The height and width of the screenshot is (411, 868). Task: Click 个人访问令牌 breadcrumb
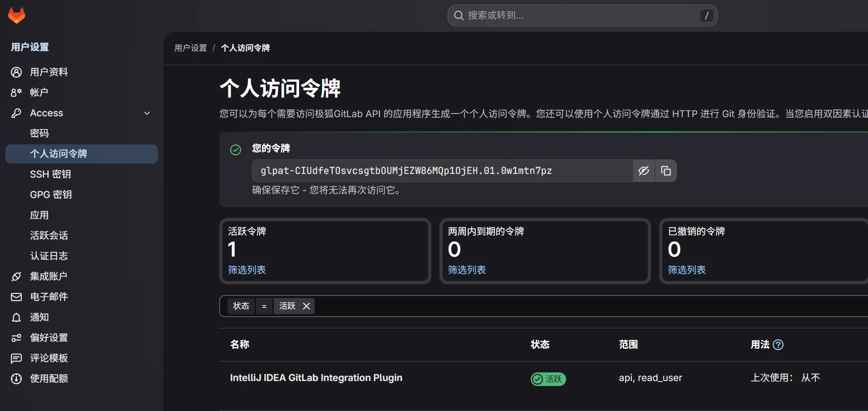245,48
